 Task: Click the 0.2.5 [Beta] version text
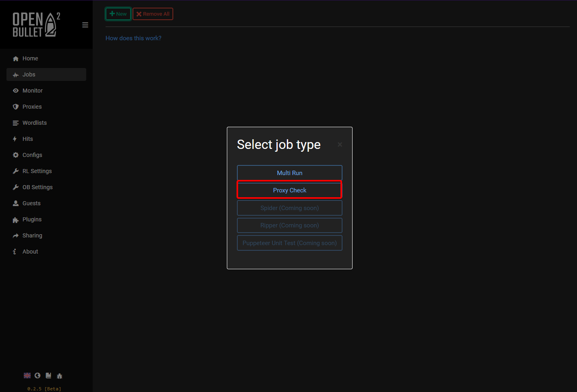pos(44,389)
